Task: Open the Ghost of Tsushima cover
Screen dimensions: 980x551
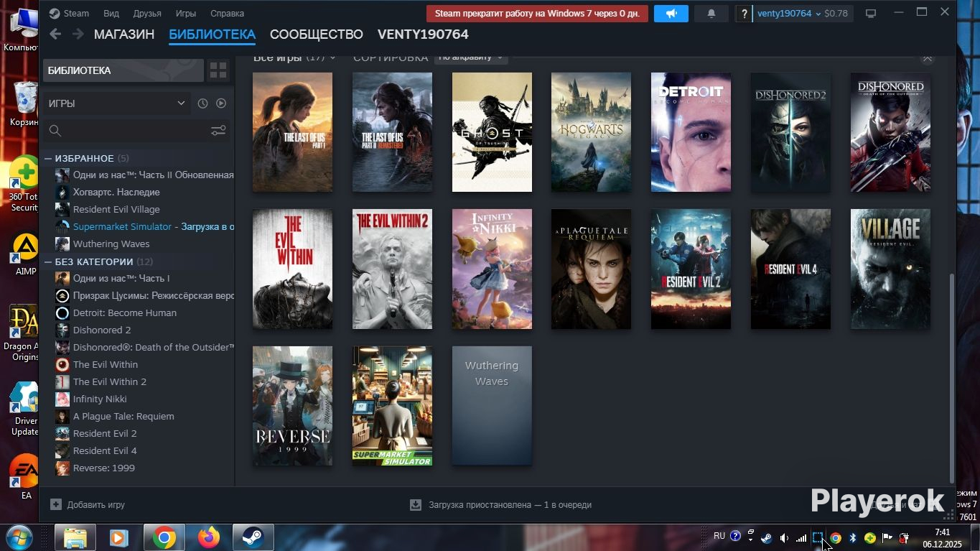Action: pyautogui.click(x=492, y=132)
